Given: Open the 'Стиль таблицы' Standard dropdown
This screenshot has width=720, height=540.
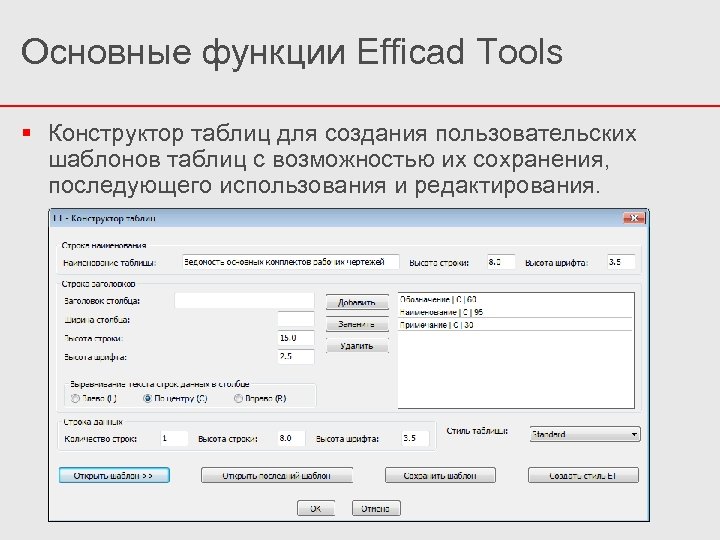Looking at the screenshot, I should coord(585,434).
